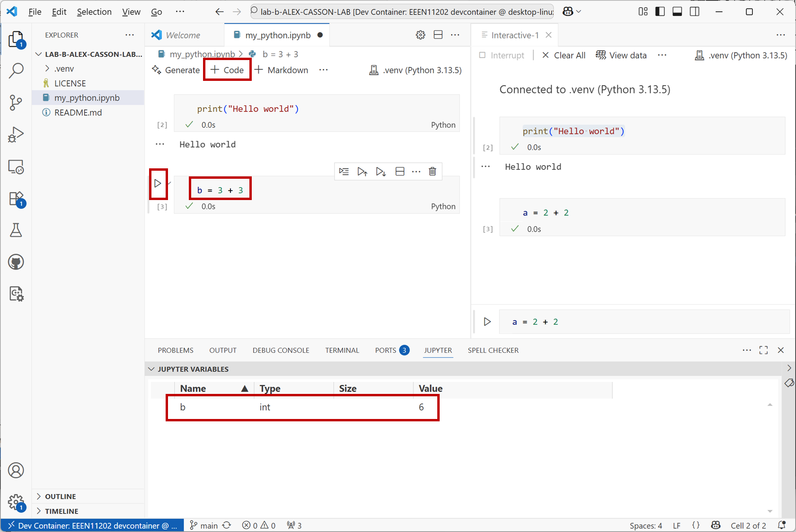Click Clear All in interactive window

564,55
